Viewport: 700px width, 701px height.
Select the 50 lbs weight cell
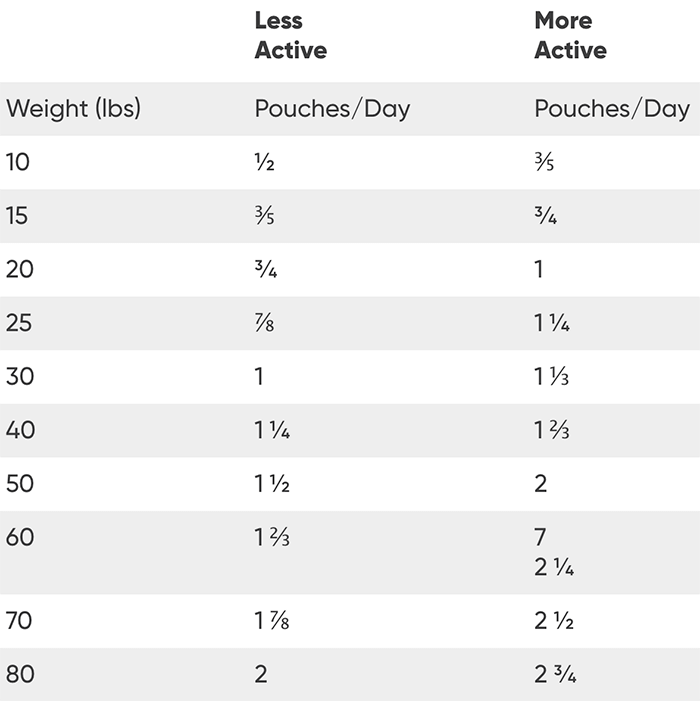click(20, 484)
